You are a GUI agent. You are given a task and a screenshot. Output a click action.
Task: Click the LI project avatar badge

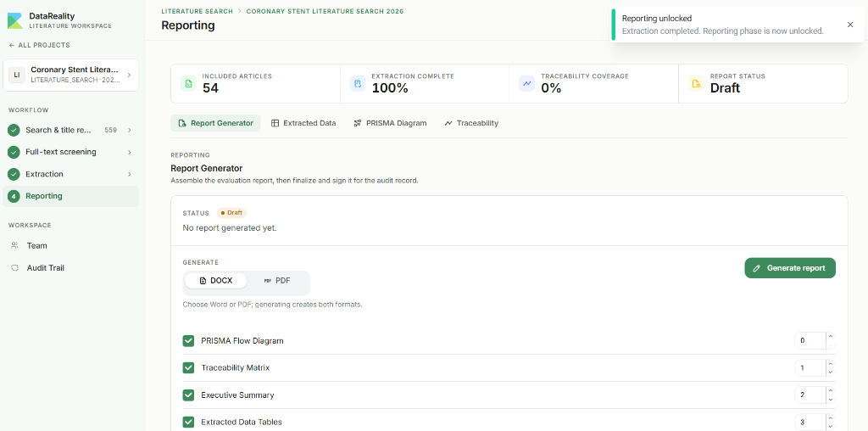pos(17,75)
